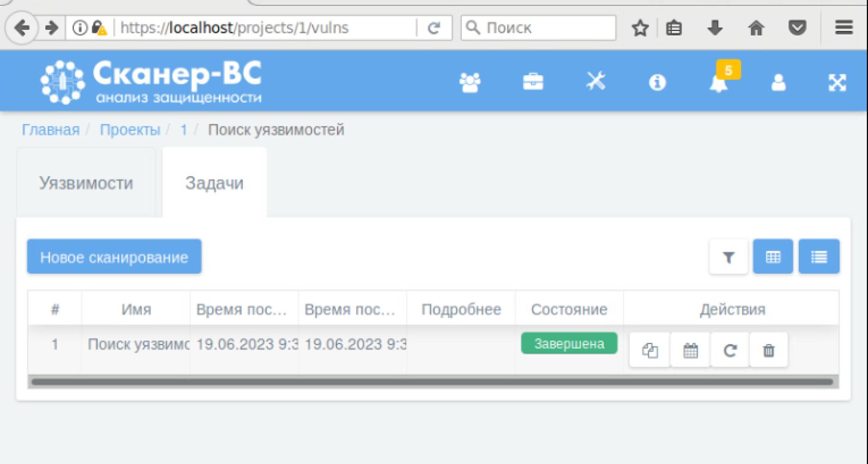
Task: Select the Задачи tab
Action: pyautogui.click(x=214, y=183)
